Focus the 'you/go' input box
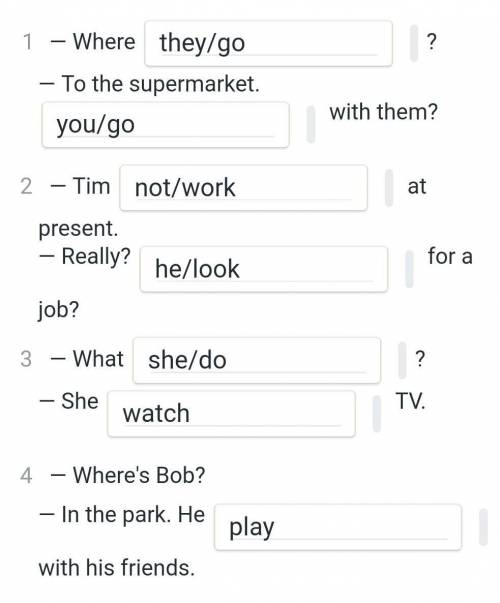Screen dimensions: 500x603 coord(165,125)
